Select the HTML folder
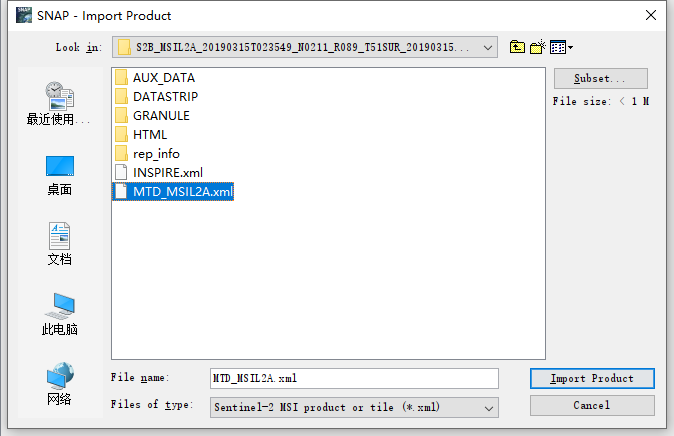The image size is (674, 436). (141, 135)
